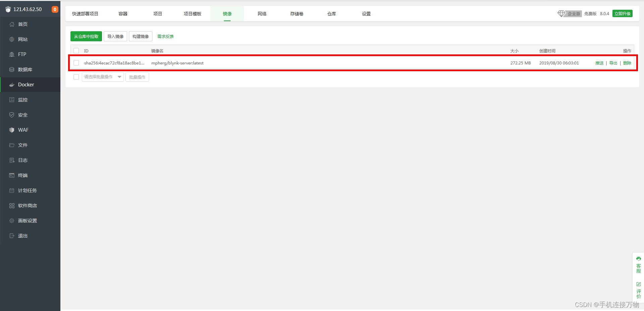This screenshot has width=644, height=311.
Task: Click the 8.0.4 version number
Action: [x=604, y=14]
